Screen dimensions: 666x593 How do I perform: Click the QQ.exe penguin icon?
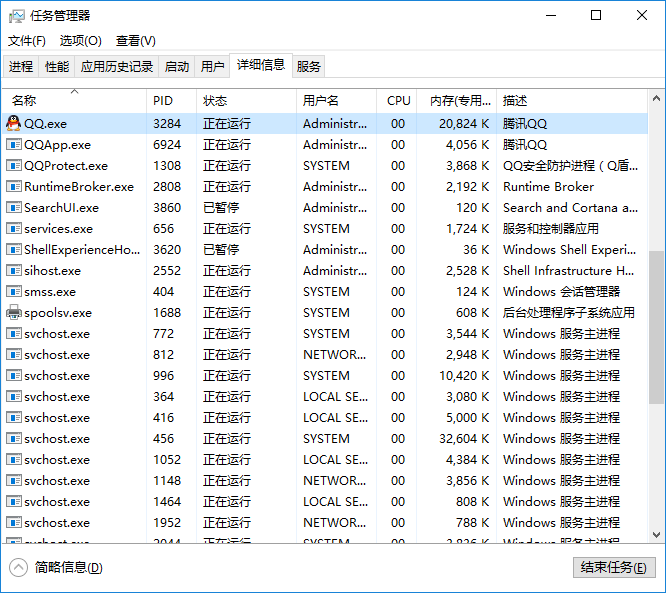pyautogui.click(x=14, y=123)
